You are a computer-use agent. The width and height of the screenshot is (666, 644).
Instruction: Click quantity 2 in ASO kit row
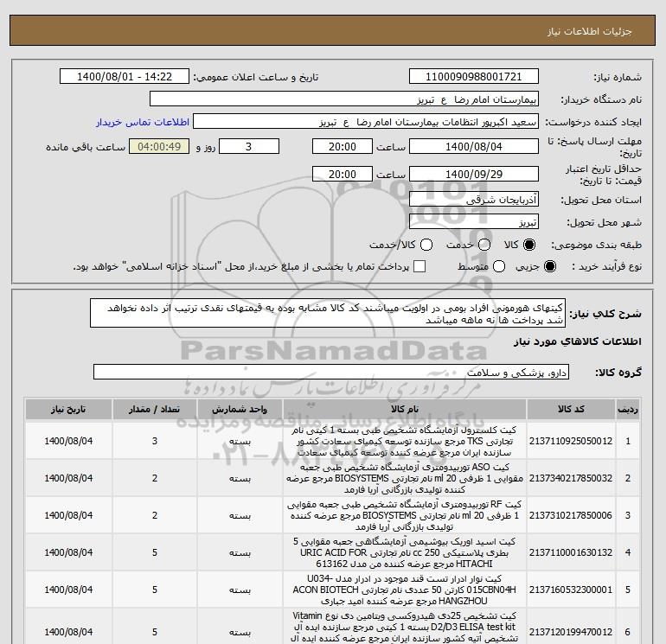pyautogui.click(x=155, y=478)
